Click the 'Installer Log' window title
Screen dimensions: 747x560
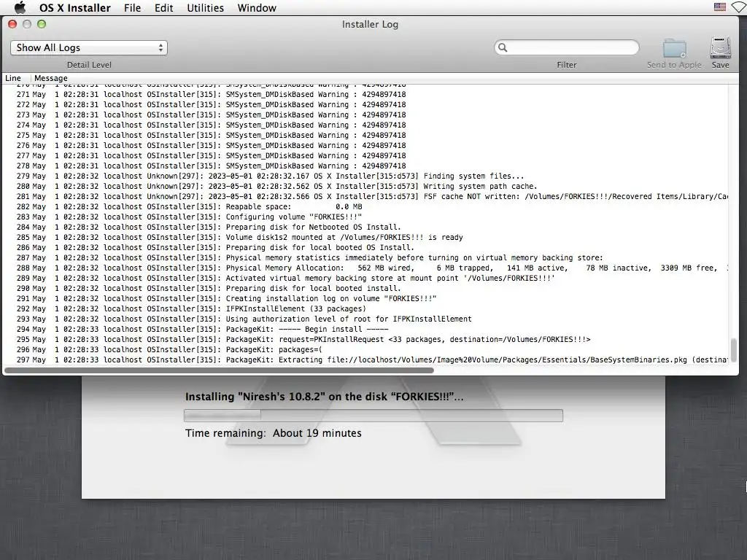pos(370,24)
